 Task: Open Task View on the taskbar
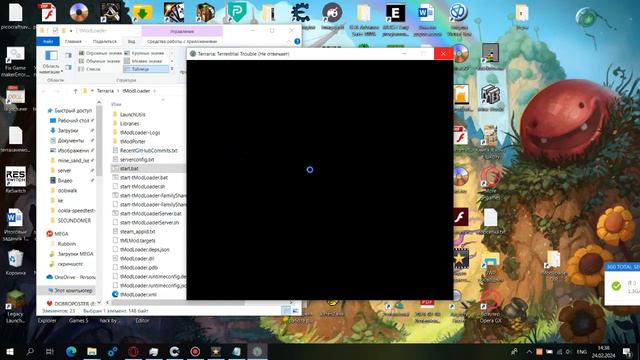point(50,351)
